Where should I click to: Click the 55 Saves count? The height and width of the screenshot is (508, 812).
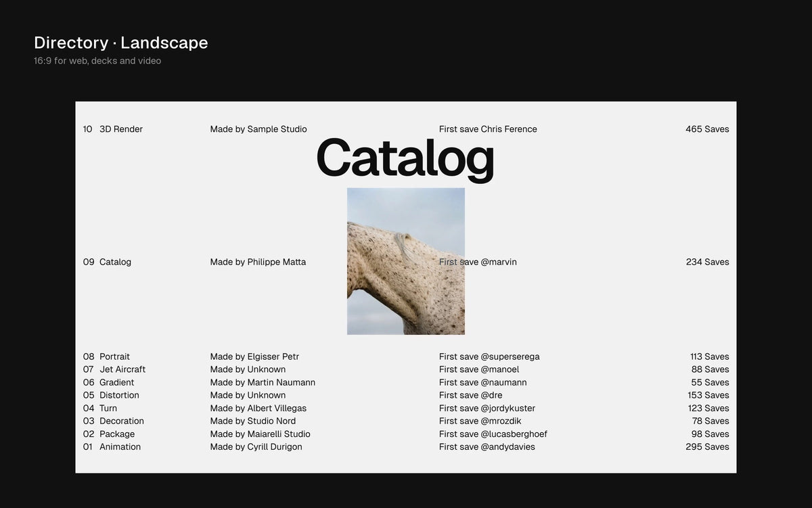(710, 382)
